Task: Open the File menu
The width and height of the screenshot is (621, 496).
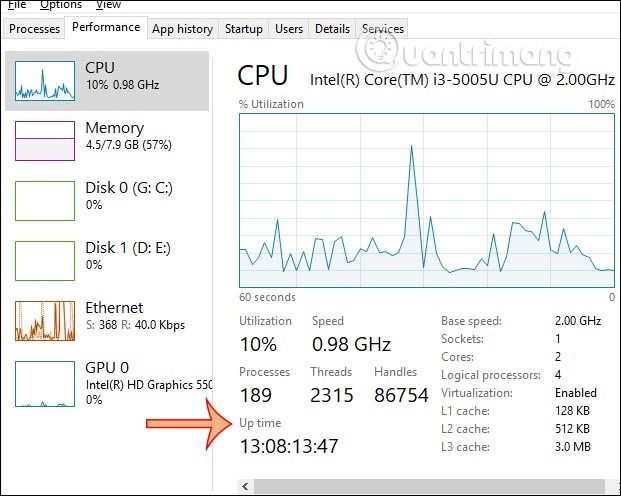Action: (x=15, y=5)
